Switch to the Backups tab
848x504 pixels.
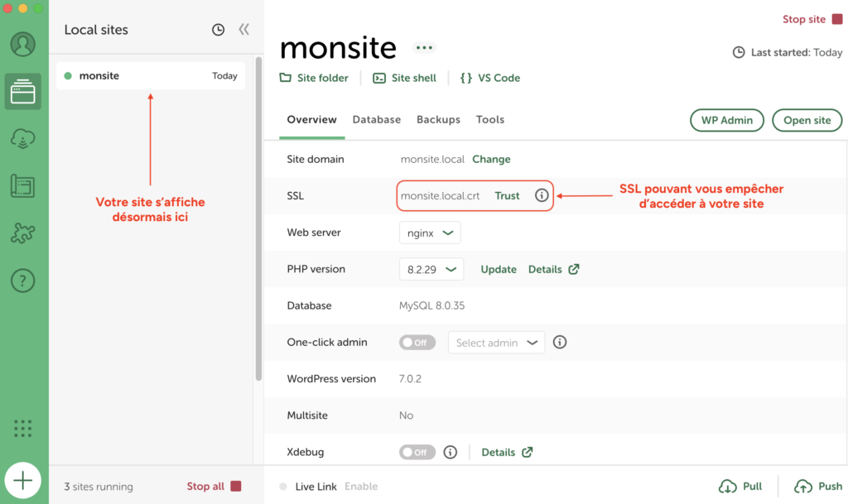(439, 119)
